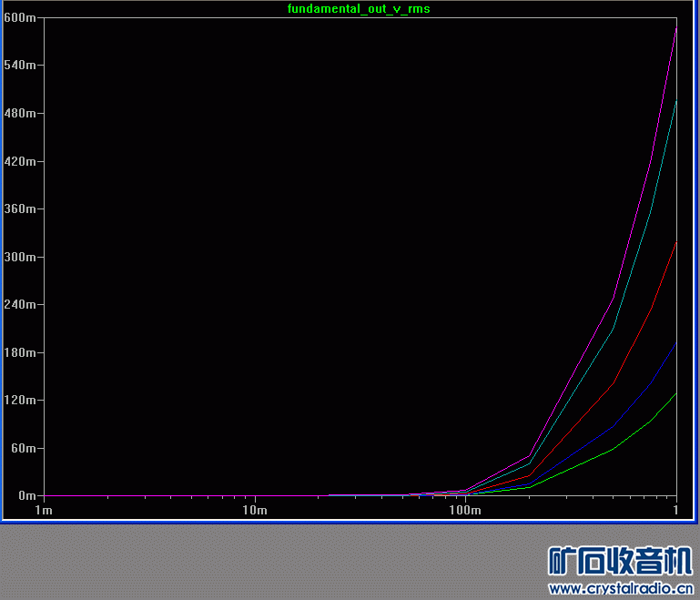Click the 540m vertical axis label
The width and height of the screenshot is (700, 600).
(20, 66)
